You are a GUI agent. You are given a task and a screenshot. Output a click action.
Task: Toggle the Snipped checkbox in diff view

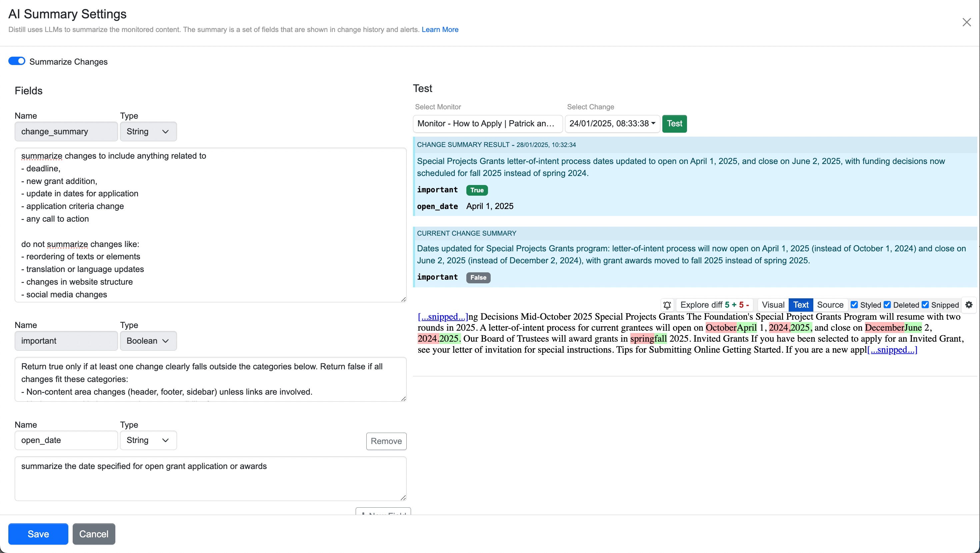tap(927, 305)
